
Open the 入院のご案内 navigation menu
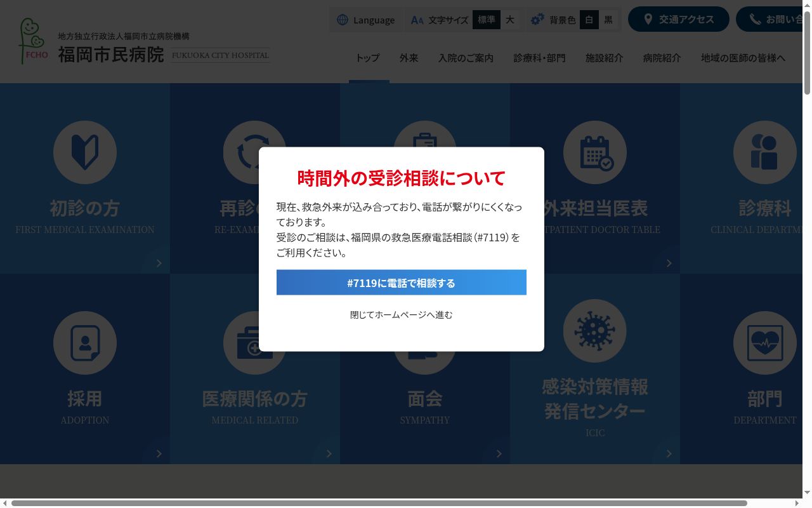[x=466, y=58]
